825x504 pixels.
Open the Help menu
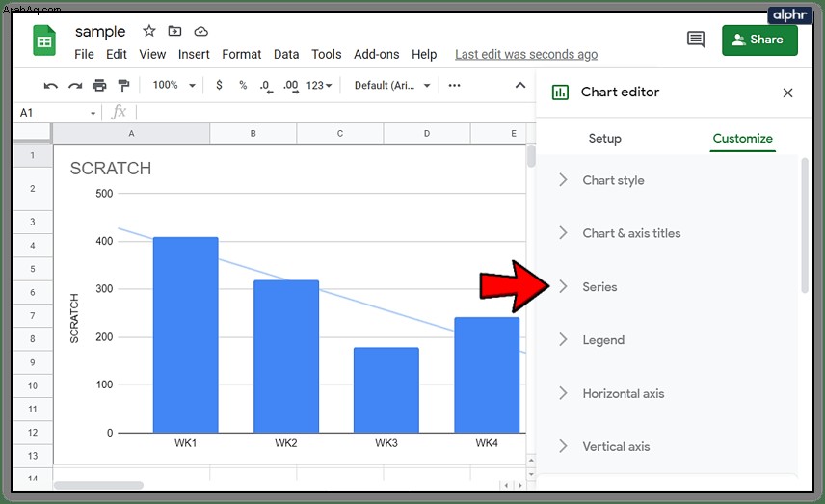coord(424,54)
